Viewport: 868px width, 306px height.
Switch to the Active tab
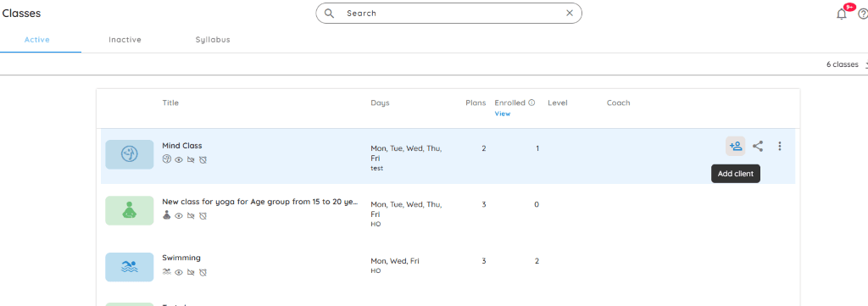coord(37,40)
